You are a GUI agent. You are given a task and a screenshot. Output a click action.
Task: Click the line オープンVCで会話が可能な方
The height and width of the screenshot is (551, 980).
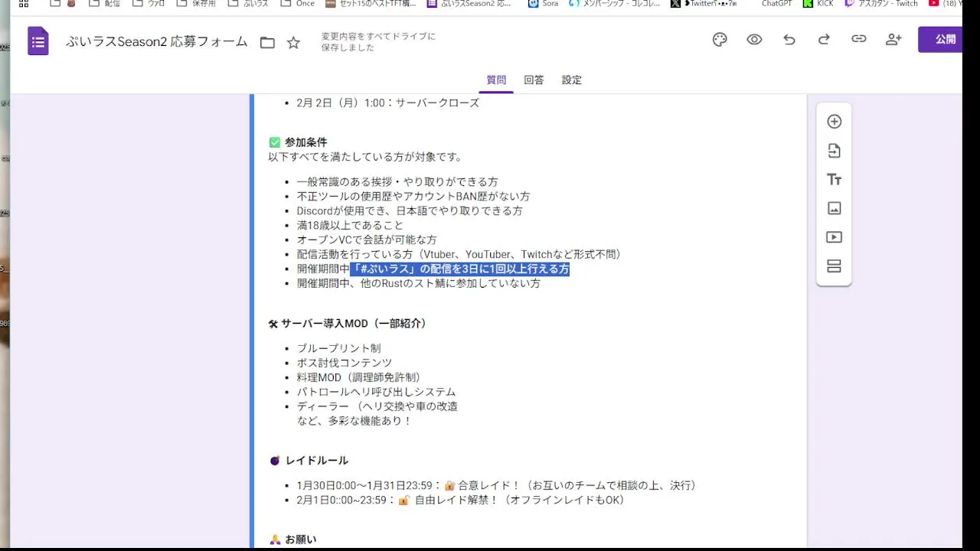click(367, 240)
